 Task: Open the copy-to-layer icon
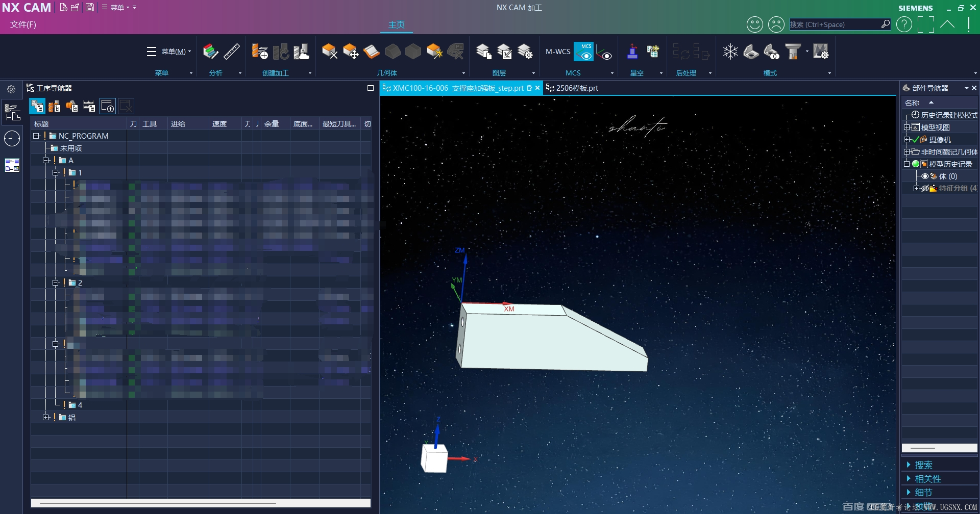483,52
